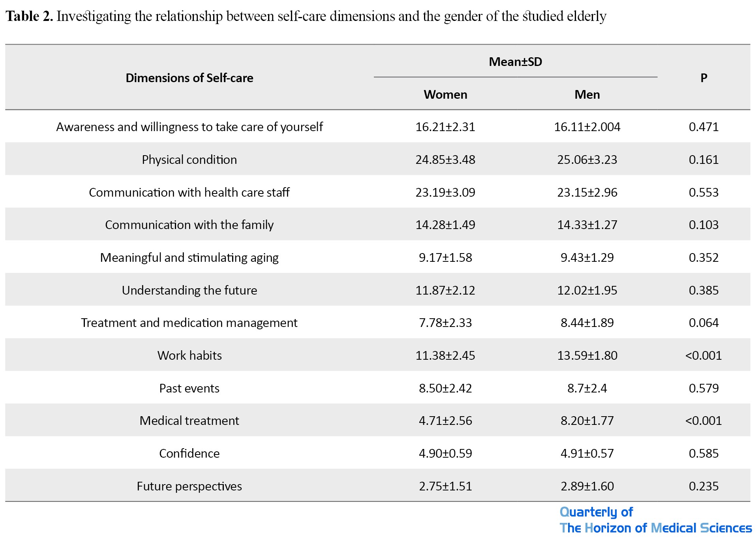Image resolution: width=756 pixels, height=539 pixels.
Task: Click the Past events row label
Action: 189,388
